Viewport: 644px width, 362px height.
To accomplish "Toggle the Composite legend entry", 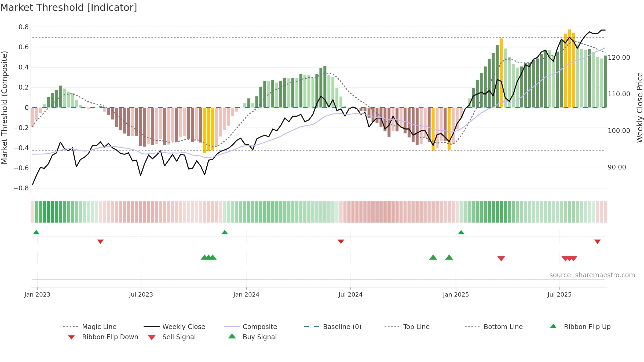I will pyautogui.click(x=250, y=327).
